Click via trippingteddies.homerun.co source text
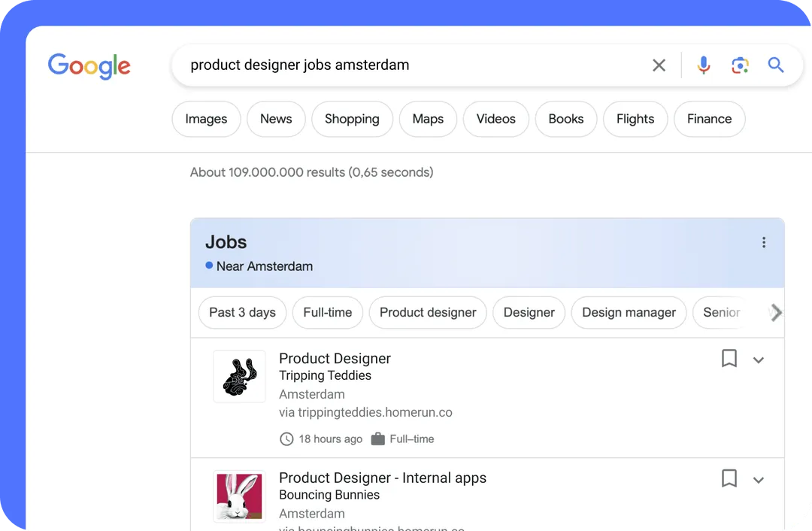The height and width of the screenshot is (531, 812). [365, 412]
